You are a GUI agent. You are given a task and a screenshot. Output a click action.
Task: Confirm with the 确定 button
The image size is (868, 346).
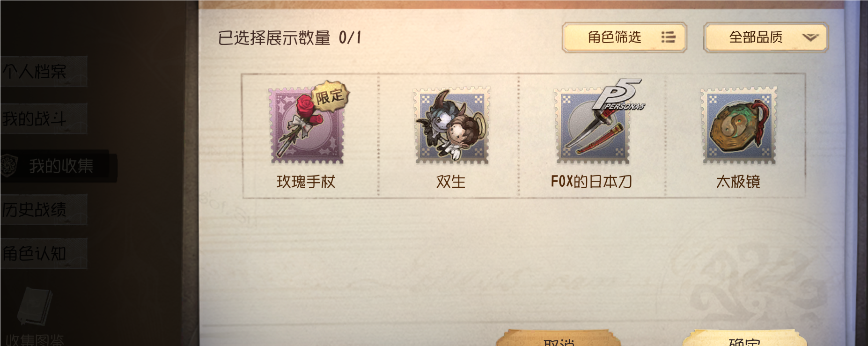tap(744, 339)
